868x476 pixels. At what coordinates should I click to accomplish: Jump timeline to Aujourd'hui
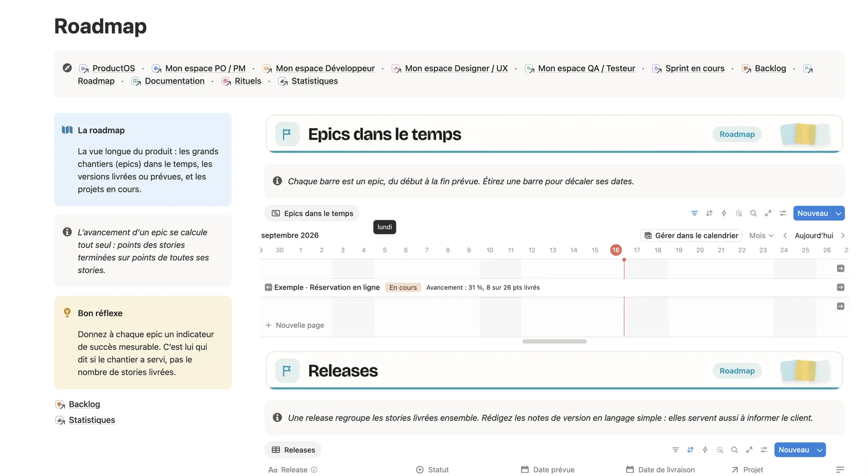(814, 236)
